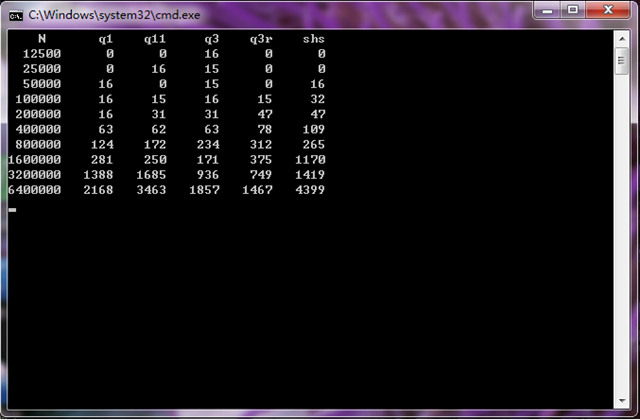The height and width of the screenshot is (420, 640).
Task: Click the q3 value 234
Action: [x=208, y=144]
